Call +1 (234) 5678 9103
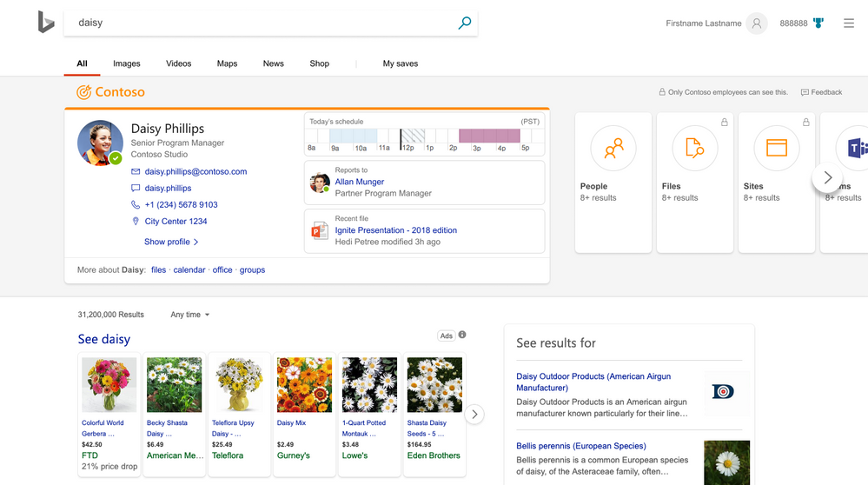Image resolution: width=868 pixels, height=485 pixels. 181,205
